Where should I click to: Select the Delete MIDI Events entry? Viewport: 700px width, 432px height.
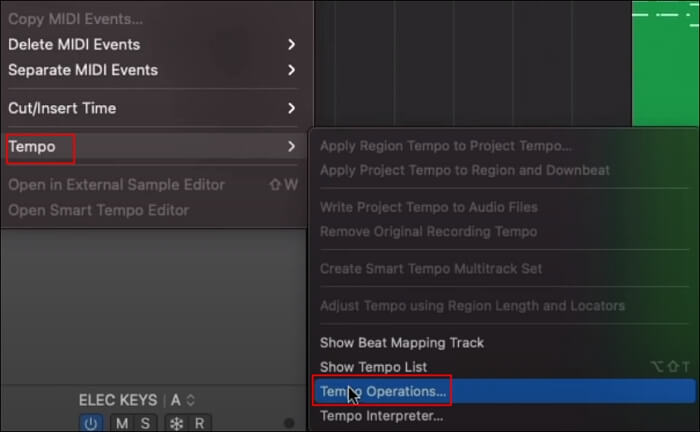click(74, 44)
